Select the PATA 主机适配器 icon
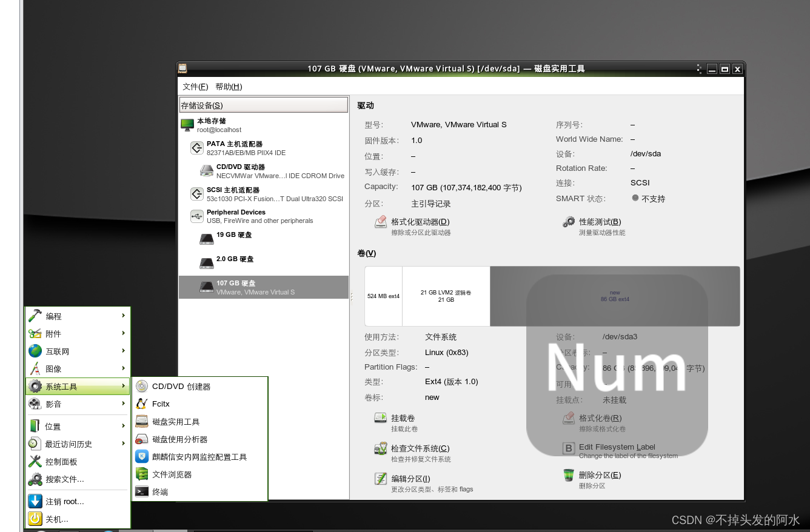The width and height of the screenshot is (810, 532). [x=196, y=148]
